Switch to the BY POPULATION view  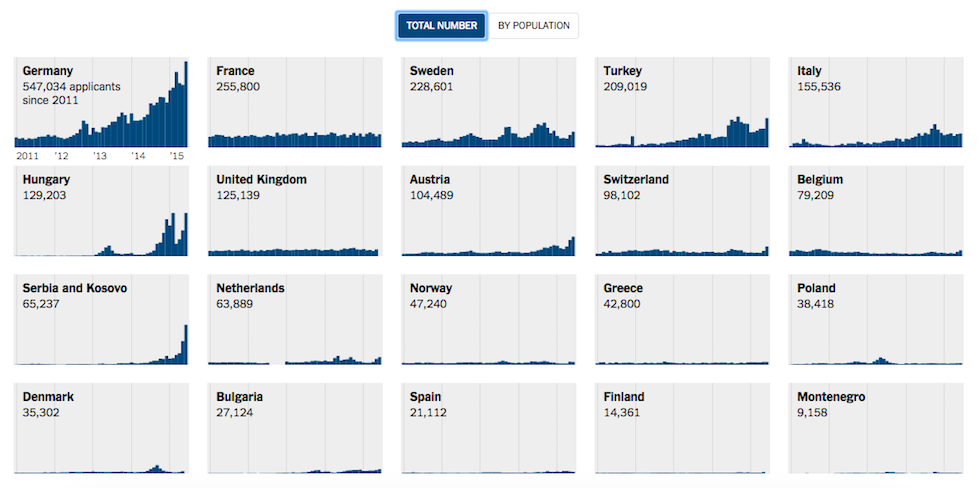[x=534, y=26]
